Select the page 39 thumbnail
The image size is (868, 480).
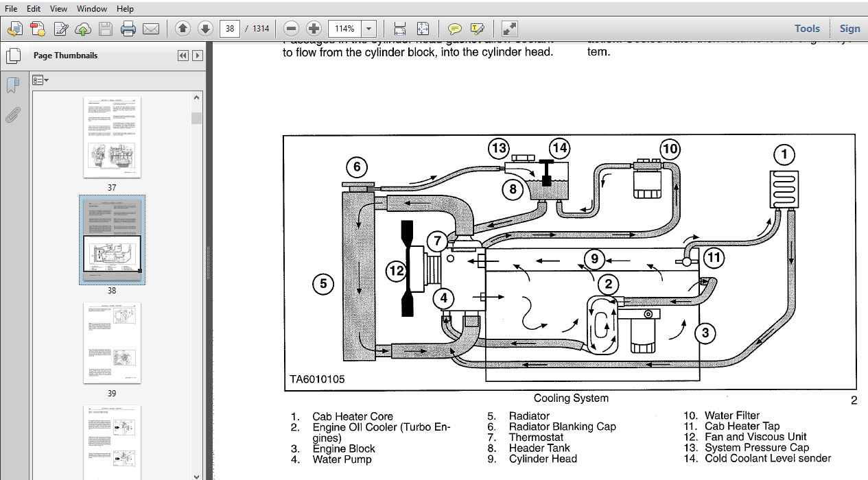pyautogui.click(x=112, y=343)
